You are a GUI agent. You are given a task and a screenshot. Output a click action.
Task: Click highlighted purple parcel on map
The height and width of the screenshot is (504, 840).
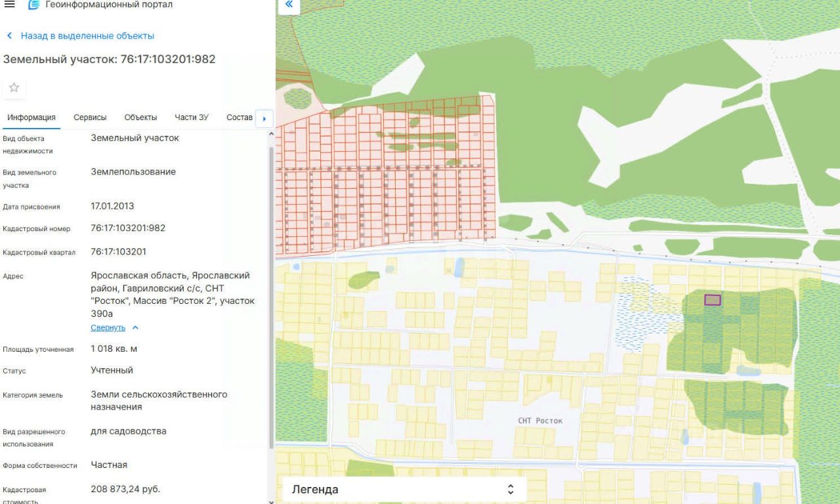(712, 300)
